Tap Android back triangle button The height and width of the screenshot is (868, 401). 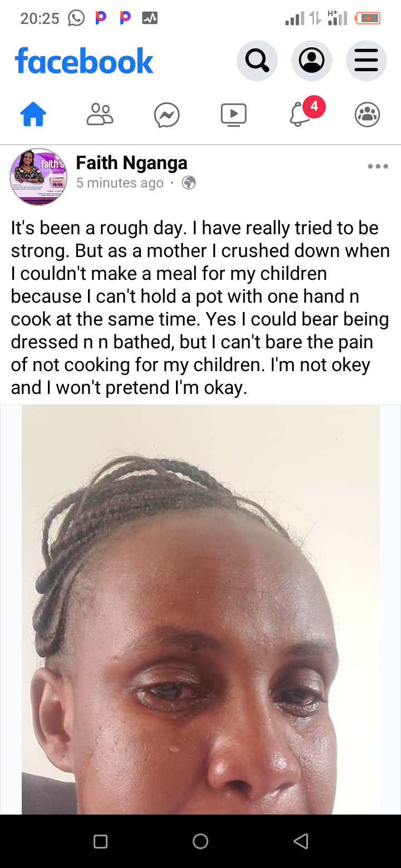coord(301,841)
